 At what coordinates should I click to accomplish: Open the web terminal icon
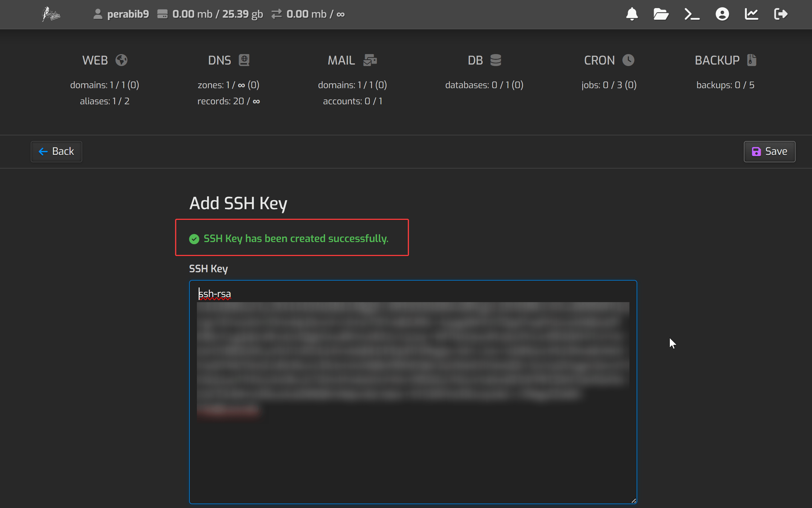[x=692, y=14]
